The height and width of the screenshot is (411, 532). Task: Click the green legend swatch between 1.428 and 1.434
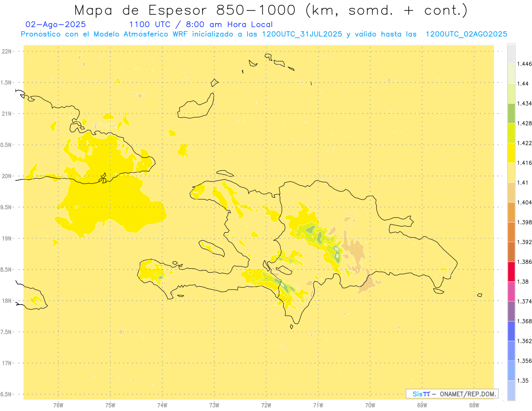click(511, 113)
